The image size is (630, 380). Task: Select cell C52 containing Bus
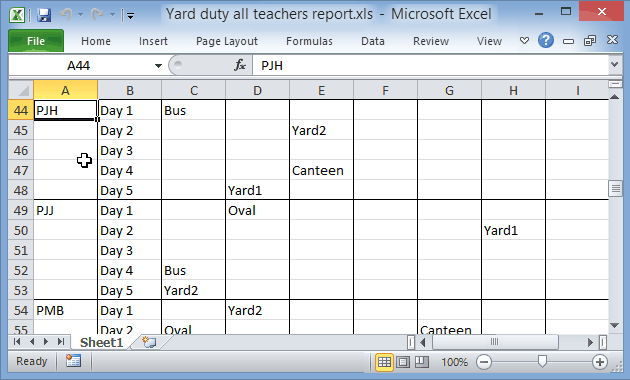click(194, 270)
